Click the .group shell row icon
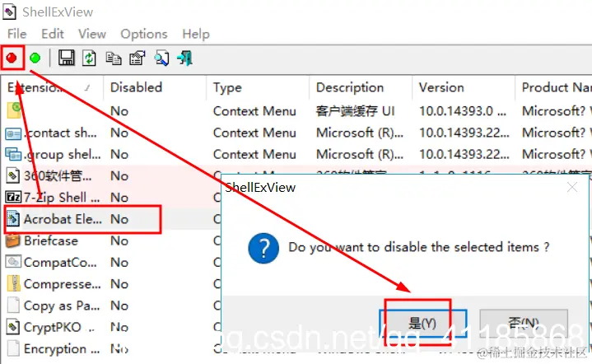Image resolution: width=592 pixels, height=364 pixels. [x=14, y=155]
